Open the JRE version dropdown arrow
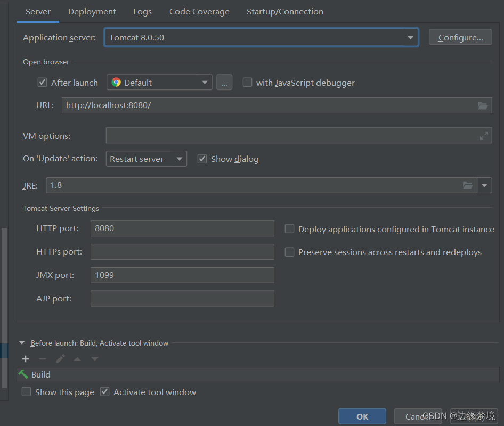Image resolution: width=504 pixels, height=426 pixels. tap(484, 185)
